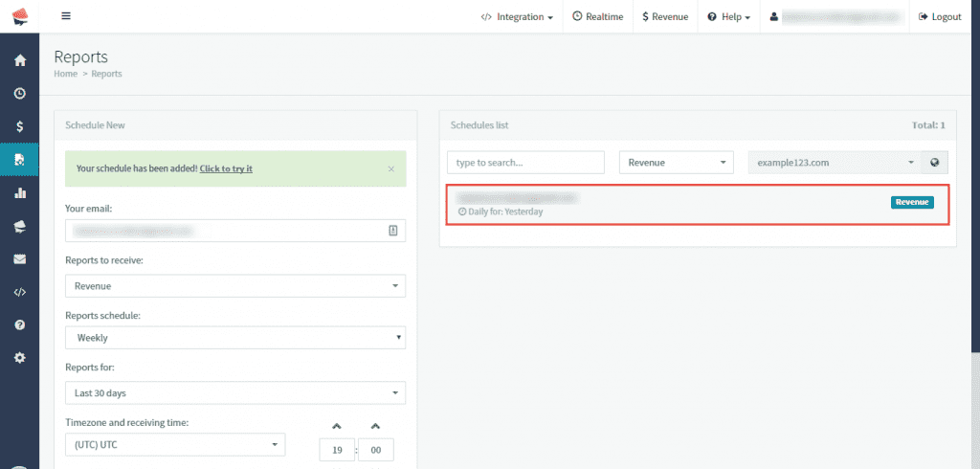The width and height of the screenshot is (980, 469).
Task: Expand the Reports for Last 30 days dropdown
Action: (x=234, y=393)
